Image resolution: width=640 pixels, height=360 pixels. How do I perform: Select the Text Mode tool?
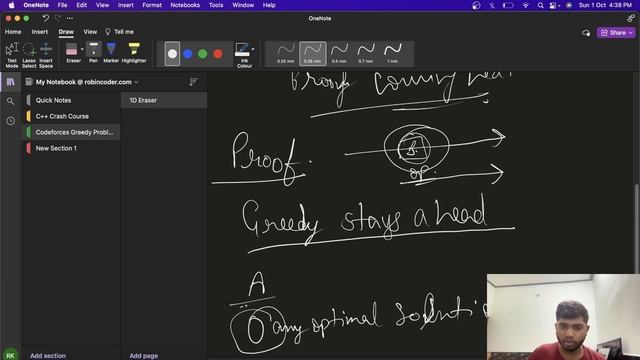[11, 55]
